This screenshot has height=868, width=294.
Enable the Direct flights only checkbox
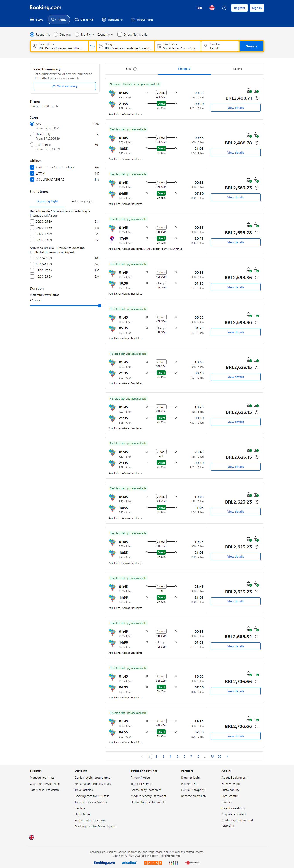point(120,34)
